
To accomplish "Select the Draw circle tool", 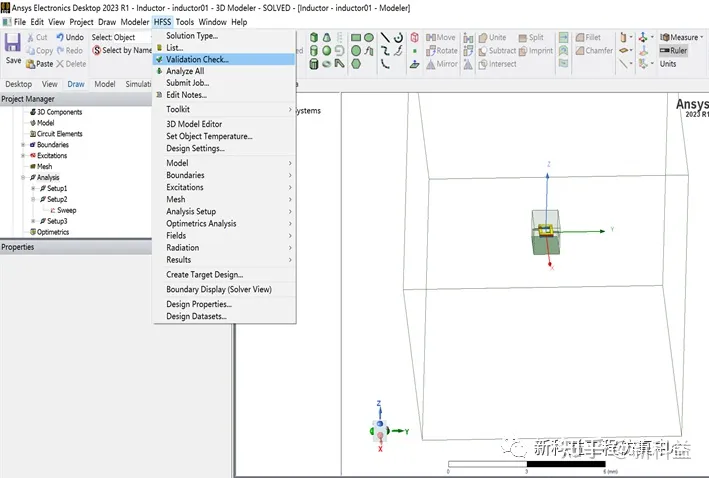I will coord(356,50).
